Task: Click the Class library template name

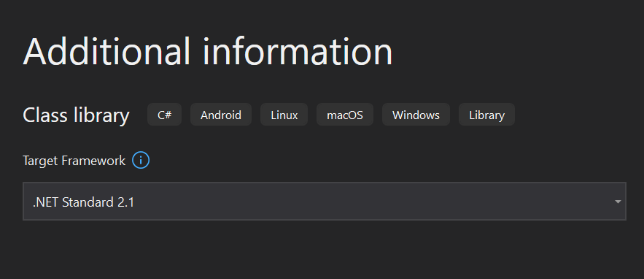Action: tap(76, 115)
